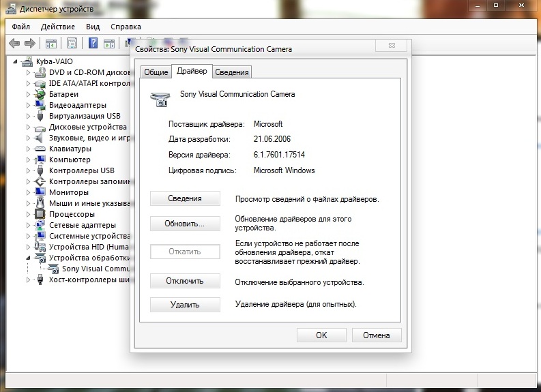
Task: Click the Properties toolbar icon
Action: (72, 44)
